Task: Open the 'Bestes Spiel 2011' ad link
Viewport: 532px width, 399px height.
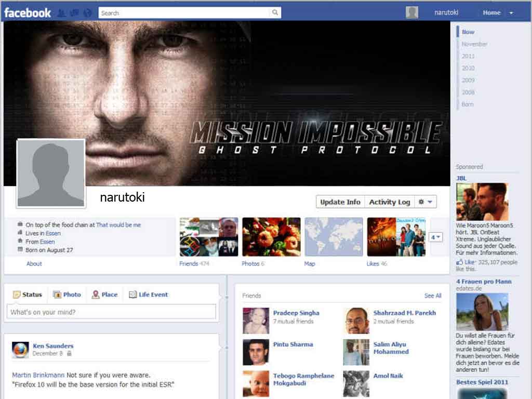Action: point(482,382)
